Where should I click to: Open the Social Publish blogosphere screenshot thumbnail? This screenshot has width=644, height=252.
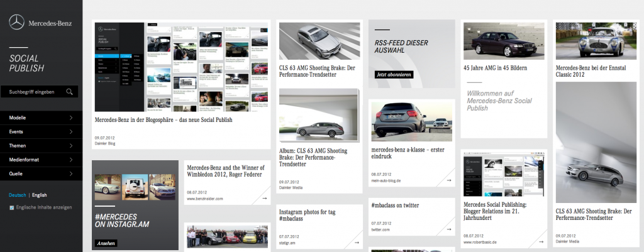(181, 67)
